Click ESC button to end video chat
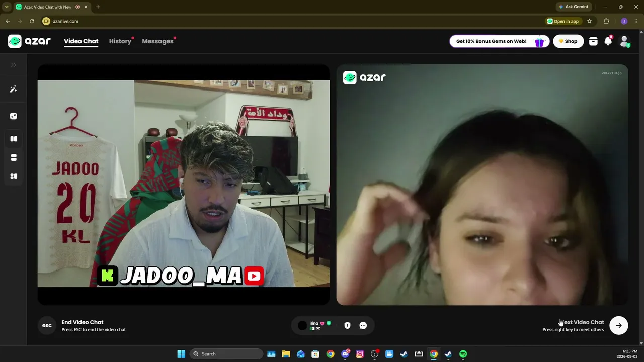The width and height of the screenshot is (644, 362). (47, 325)
